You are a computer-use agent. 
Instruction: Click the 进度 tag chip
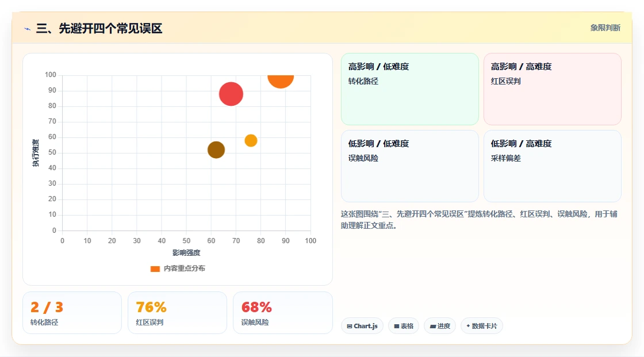440,326
